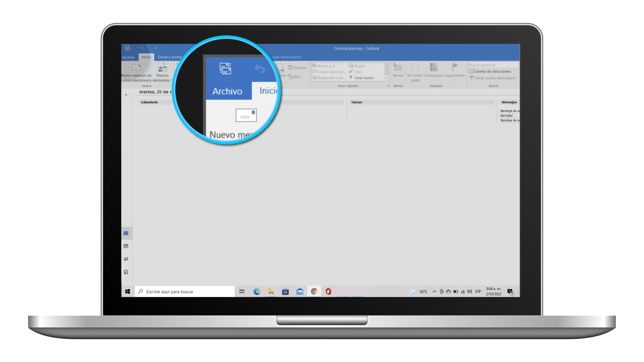Switch to Mail view in navigation bar
644x362 pixels.
click(126, 233)
